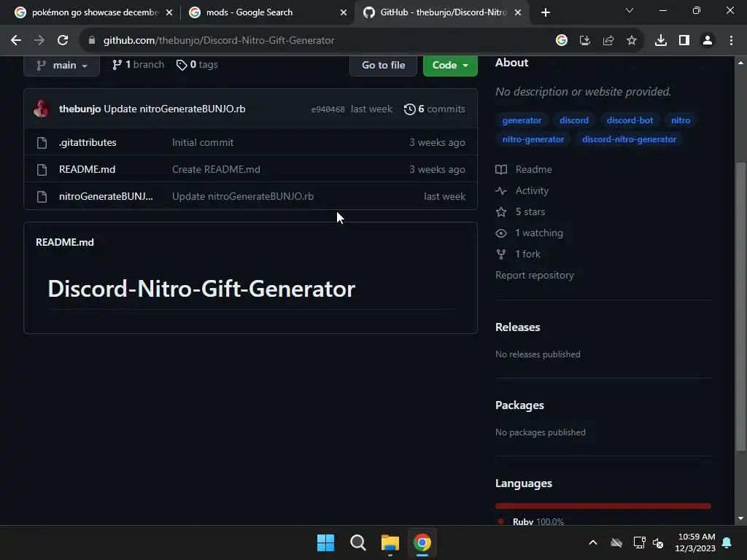The height and width of the screenshot is (560, 747).
Task: Open the Packages heading link
Action: coord(519,405)
